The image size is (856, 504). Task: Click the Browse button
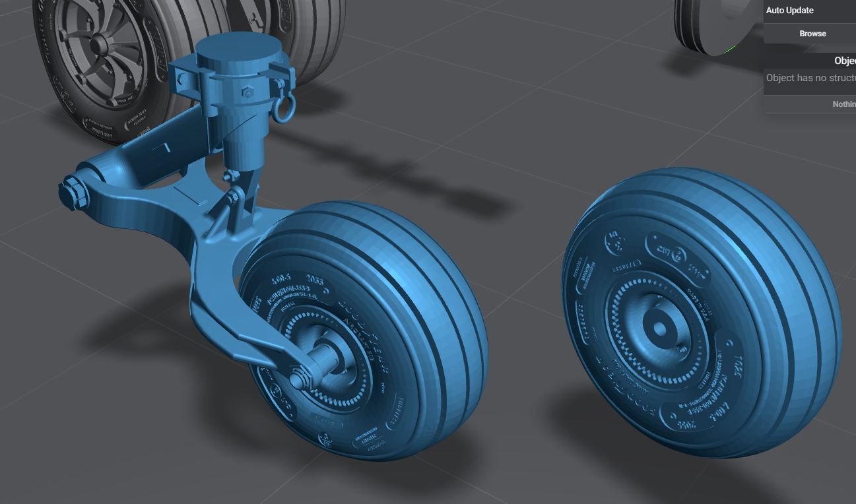tap(812, 34)
